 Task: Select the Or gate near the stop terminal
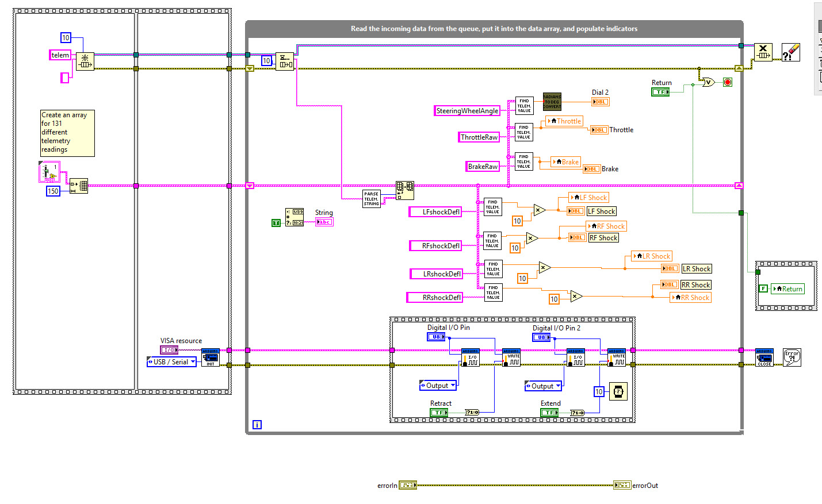(708, 82)
